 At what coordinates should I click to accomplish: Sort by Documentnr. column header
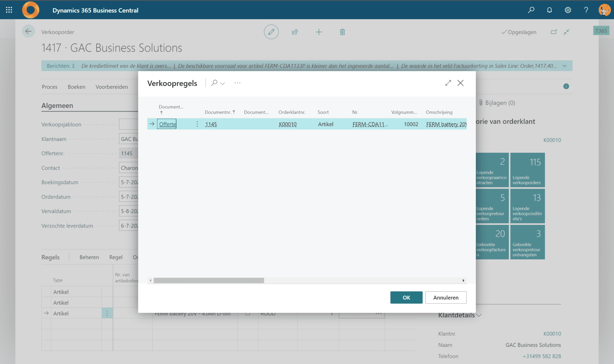(x=220, y=112)
